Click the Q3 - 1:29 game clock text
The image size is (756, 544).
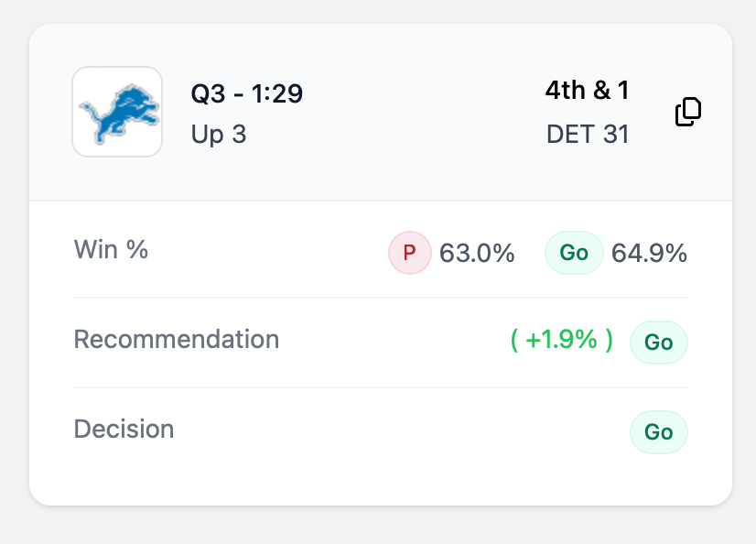(246, 93)
